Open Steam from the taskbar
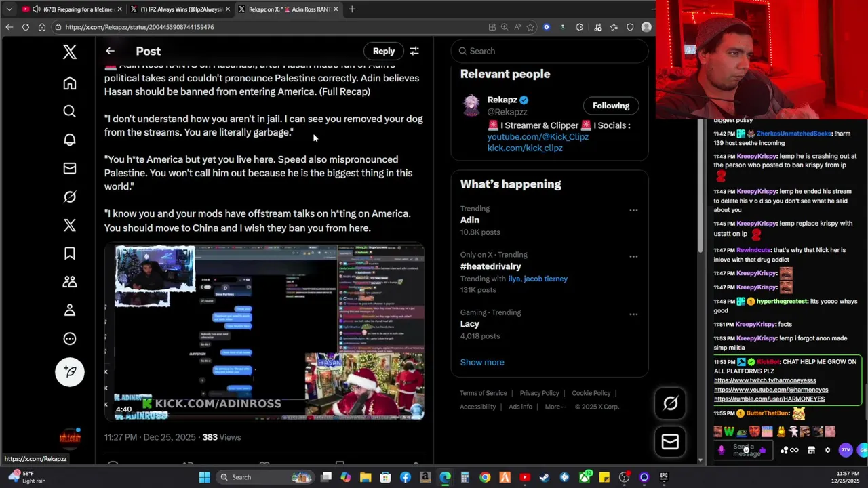The image size is (868, 488). (544, 477)
